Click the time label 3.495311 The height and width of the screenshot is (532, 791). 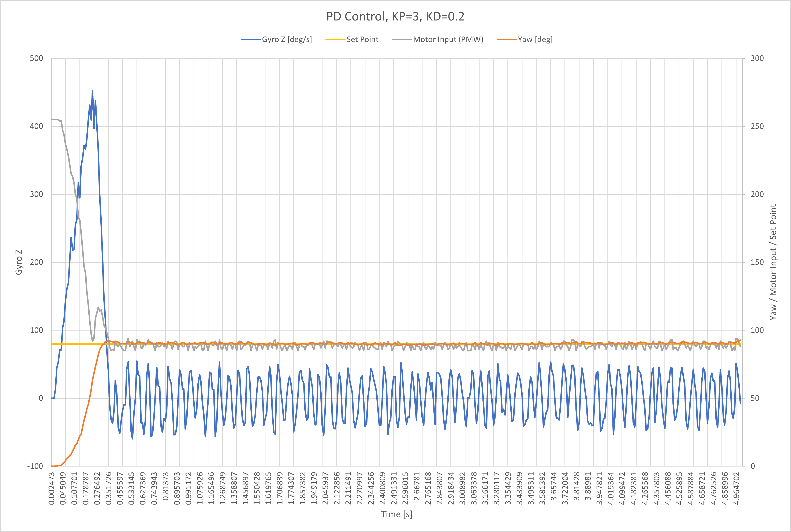531,488
